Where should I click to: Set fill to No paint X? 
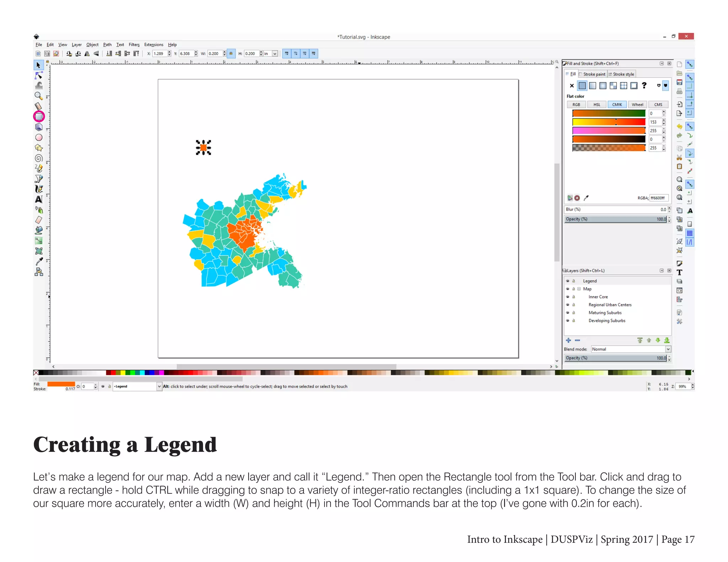572,86
